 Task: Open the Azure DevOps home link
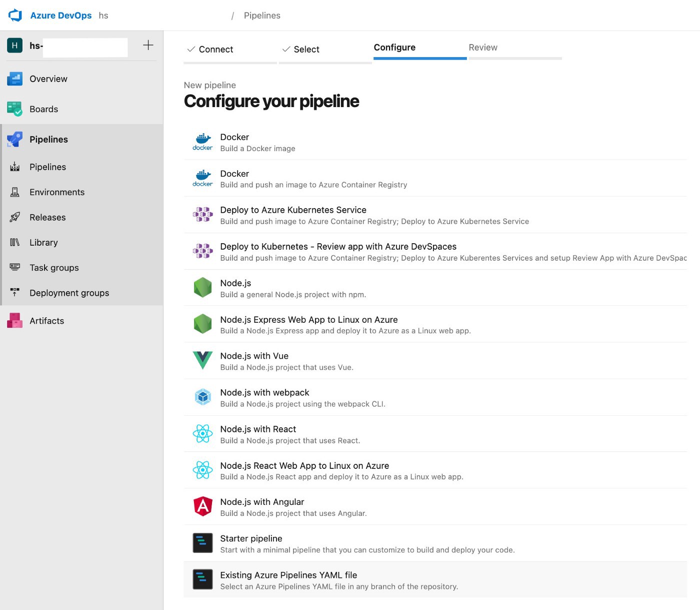pos(61,16)
